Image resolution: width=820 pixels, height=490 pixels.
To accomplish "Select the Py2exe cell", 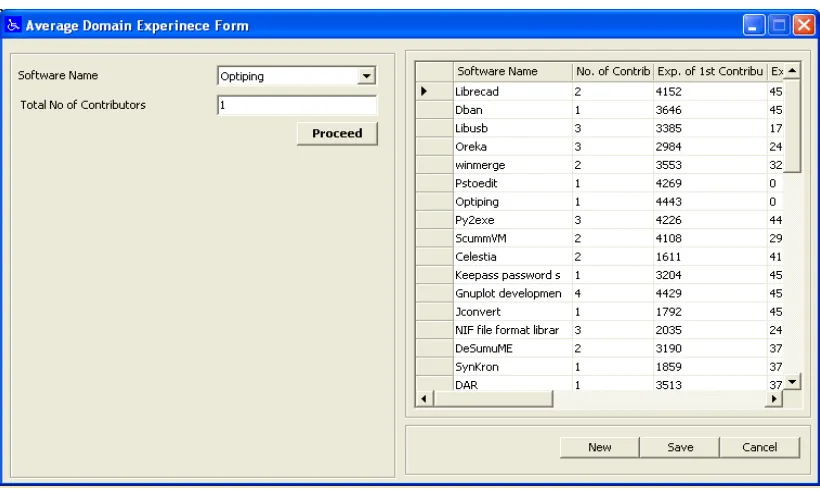I will pos(512,220).
